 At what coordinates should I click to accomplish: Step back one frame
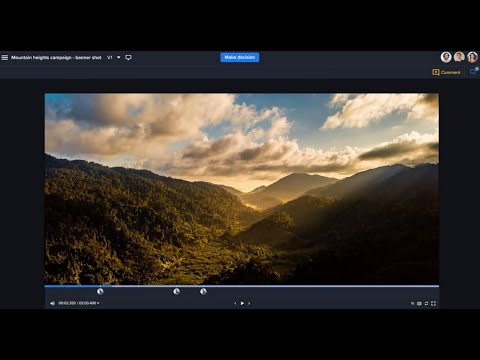click(x=235, y=303)
